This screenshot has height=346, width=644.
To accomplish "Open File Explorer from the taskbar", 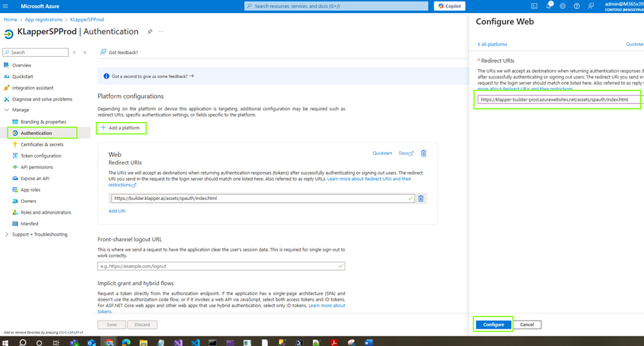I will (143, 343).
